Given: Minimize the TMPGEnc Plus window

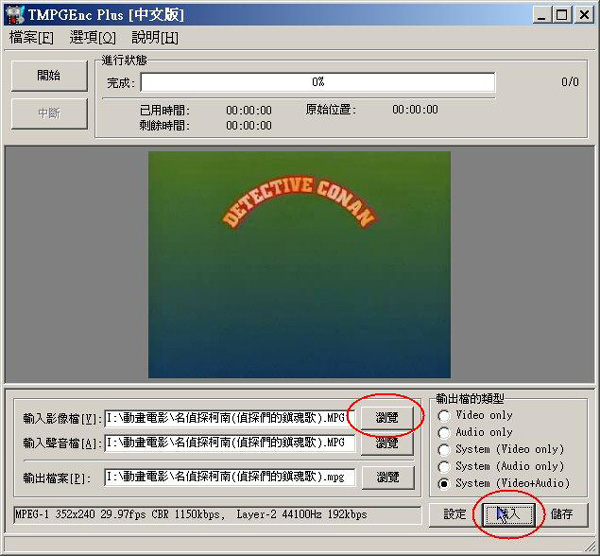Looking at the screenshot, I should [x=542, y=15].
